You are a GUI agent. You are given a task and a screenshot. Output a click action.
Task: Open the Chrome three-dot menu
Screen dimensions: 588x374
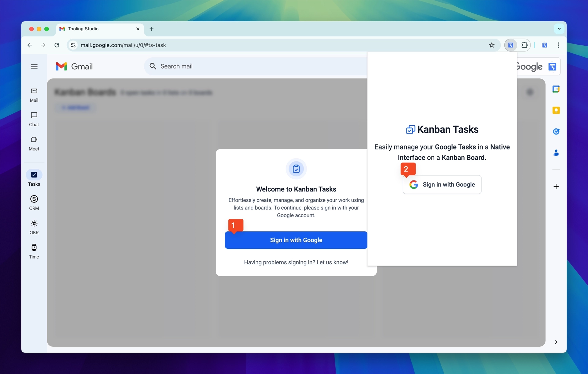click(558, 45)
